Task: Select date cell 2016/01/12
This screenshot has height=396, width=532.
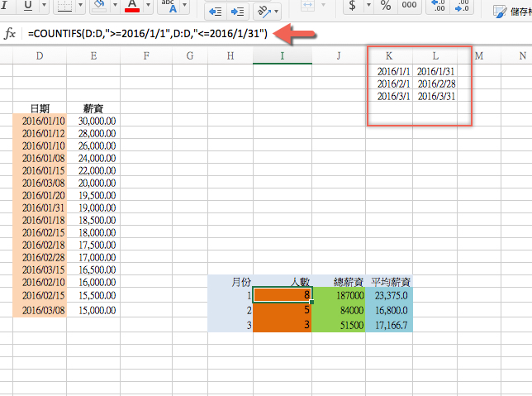Action: pos(40,133)
